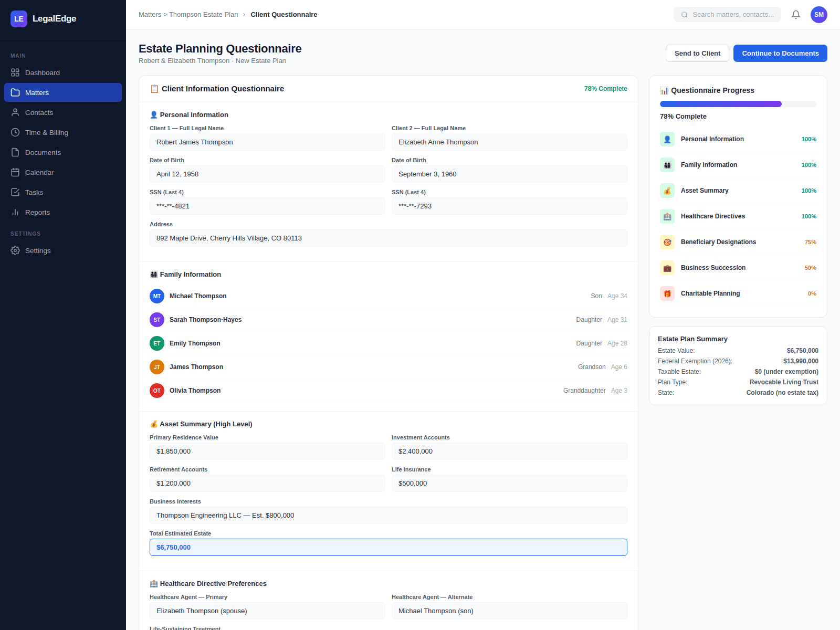The width and height of the screenshot is (840, 630).
Task: Click the OT avatar for Olivia Thompson
Action: 157,391
